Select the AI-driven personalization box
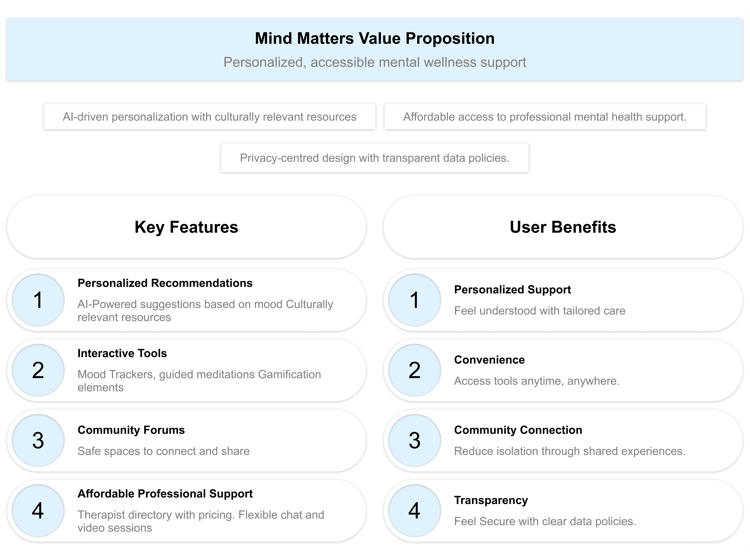The width and height of the screenshot is (750, 560). point(209,117)
